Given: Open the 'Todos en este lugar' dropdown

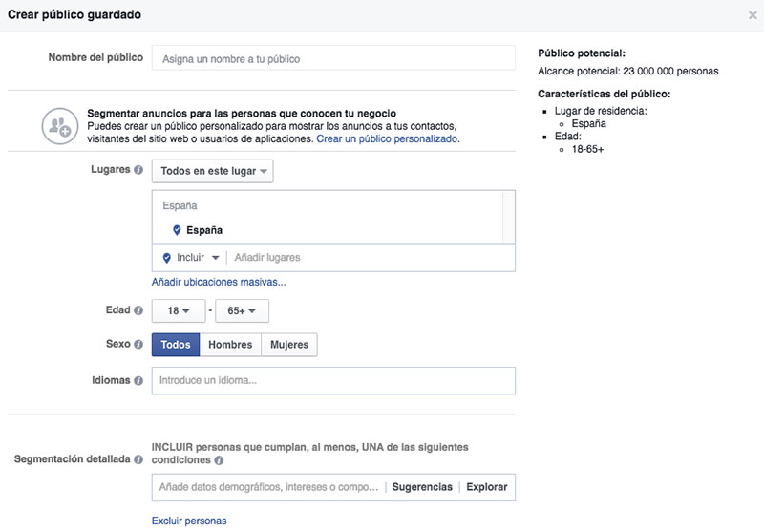Looking at the screenshot, I should coord(212,171).
